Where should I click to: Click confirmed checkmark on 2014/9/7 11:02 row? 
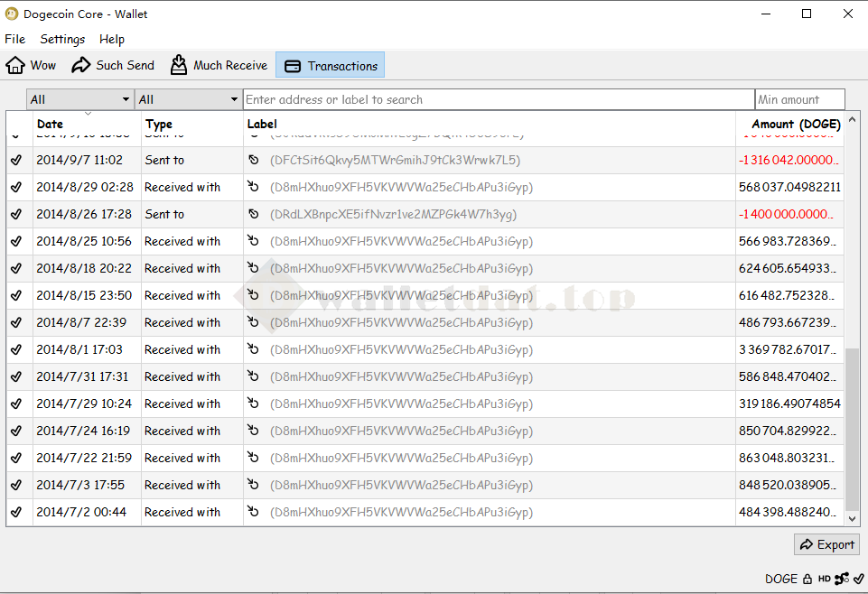pos(16,161)
